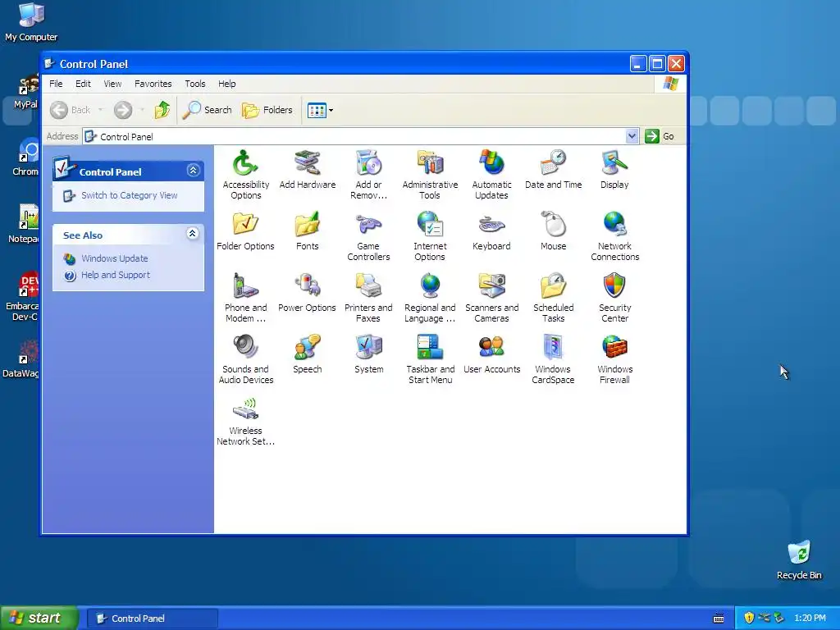Select the Embarcadero Dev-C++ desktop shortcut

(x=22, y=295)
